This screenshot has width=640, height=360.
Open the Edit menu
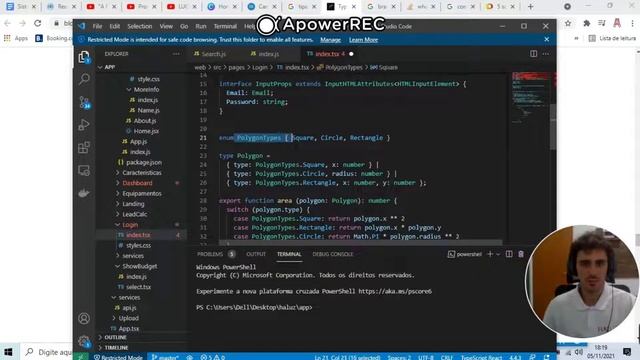pos(115,26)
